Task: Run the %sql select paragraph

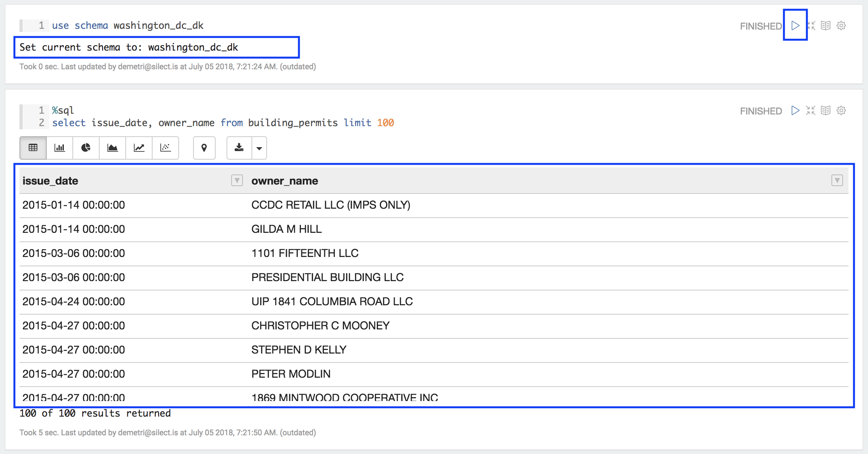Action: [x=795, y=111]
